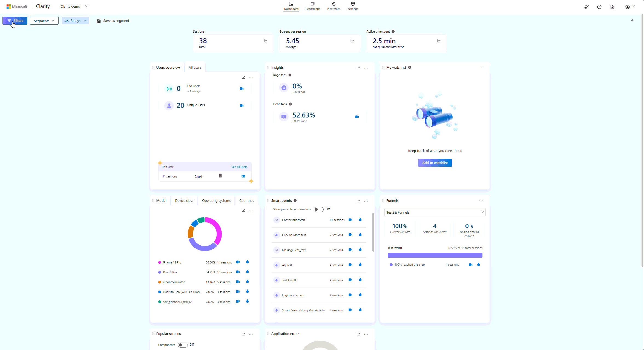Expand the Segments dropdown
644x350 pixels.
tap(44, 21)
